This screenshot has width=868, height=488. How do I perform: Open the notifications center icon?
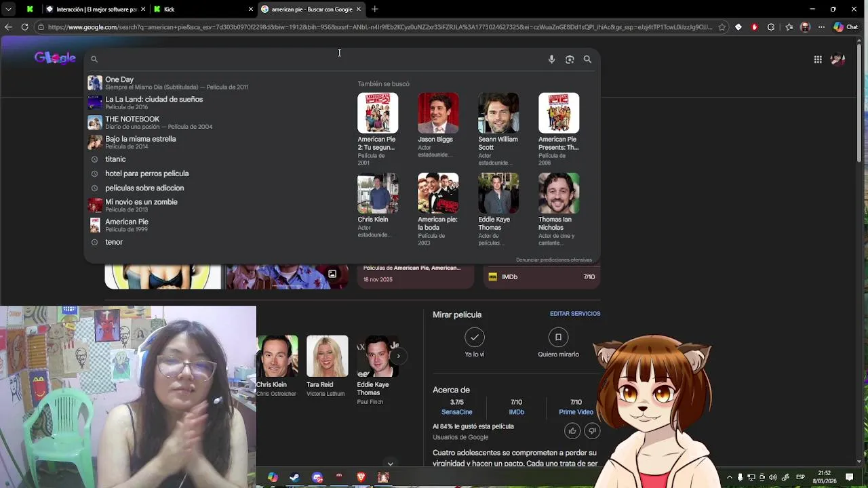tap(849, 477)
